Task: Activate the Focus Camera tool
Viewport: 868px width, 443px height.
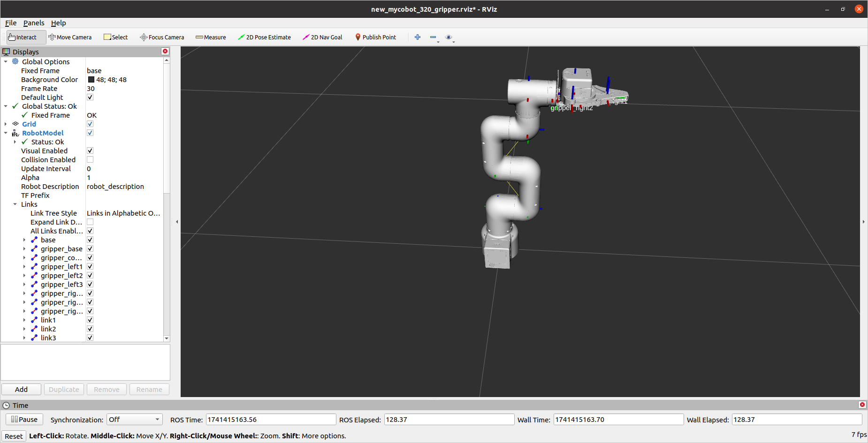Action: (x=162, y=37)
